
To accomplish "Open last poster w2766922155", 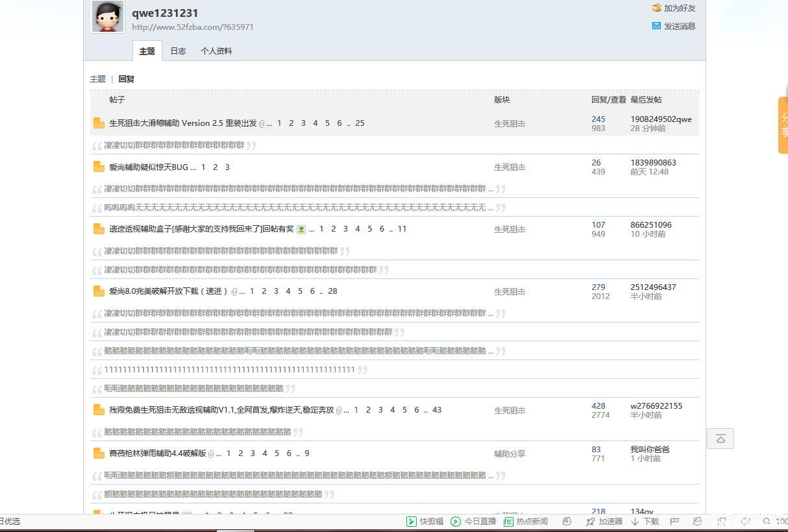I will pyautogui.click(x=656, y=406).
